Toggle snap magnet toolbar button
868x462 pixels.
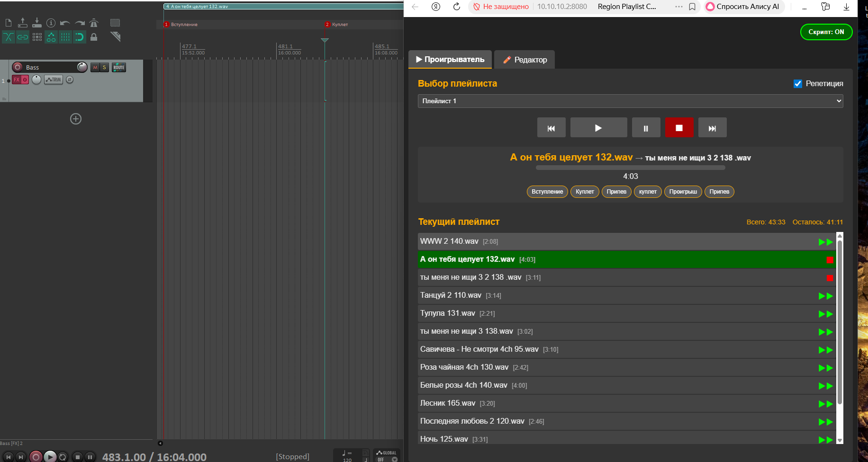click(80, 37)
